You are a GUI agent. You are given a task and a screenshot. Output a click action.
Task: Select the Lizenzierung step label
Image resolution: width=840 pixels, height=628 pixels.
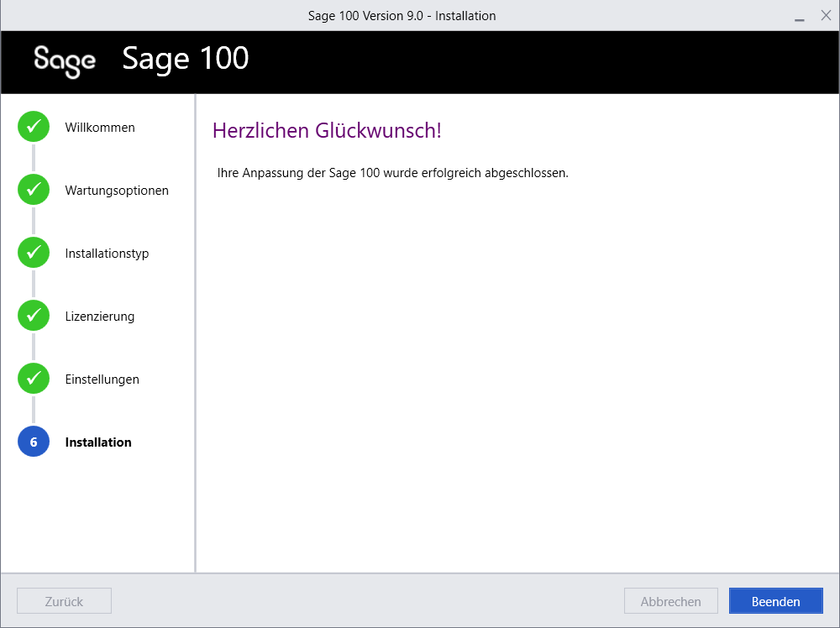point(100,317)
